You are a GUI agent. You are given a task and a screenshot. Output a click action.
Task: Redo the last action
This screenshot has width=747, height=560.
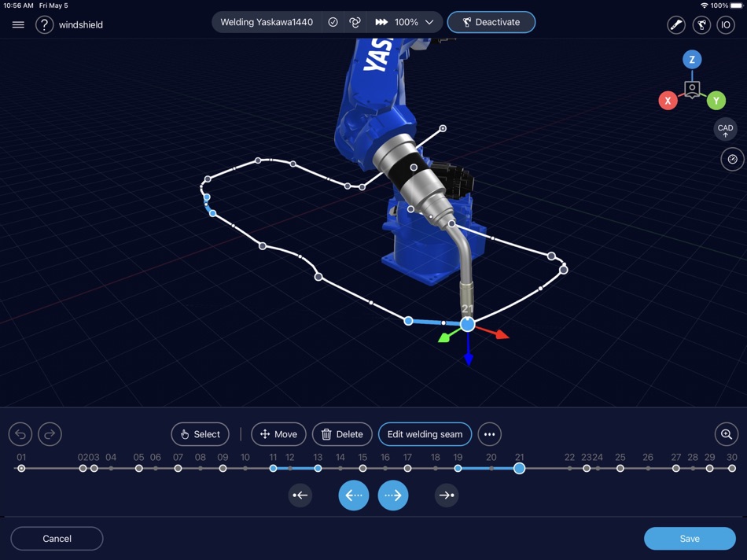(x=50, y=434)
